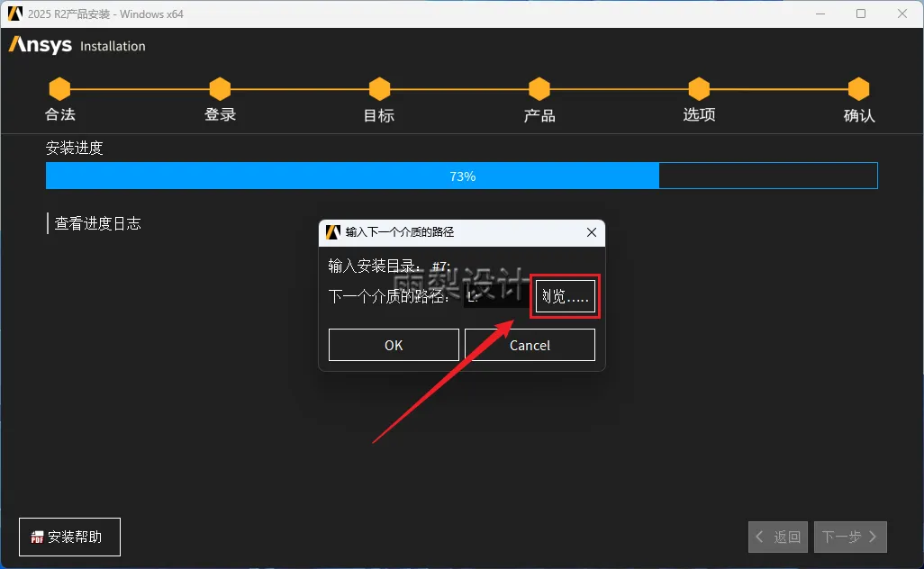Select the 目标 step hexagon
Screen dimensions: 924x569
click(379, 89)
